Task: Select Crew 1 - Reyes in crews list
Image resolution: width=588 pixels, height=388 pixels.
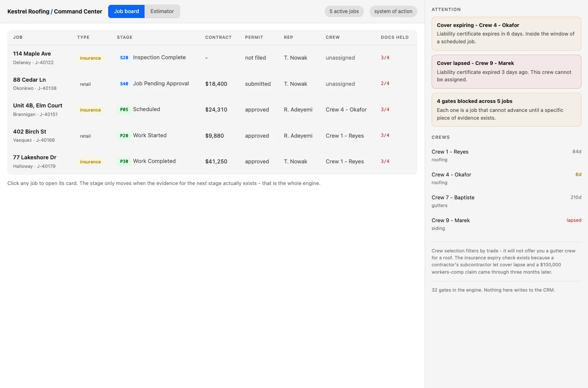Action: tap(506, 155)
